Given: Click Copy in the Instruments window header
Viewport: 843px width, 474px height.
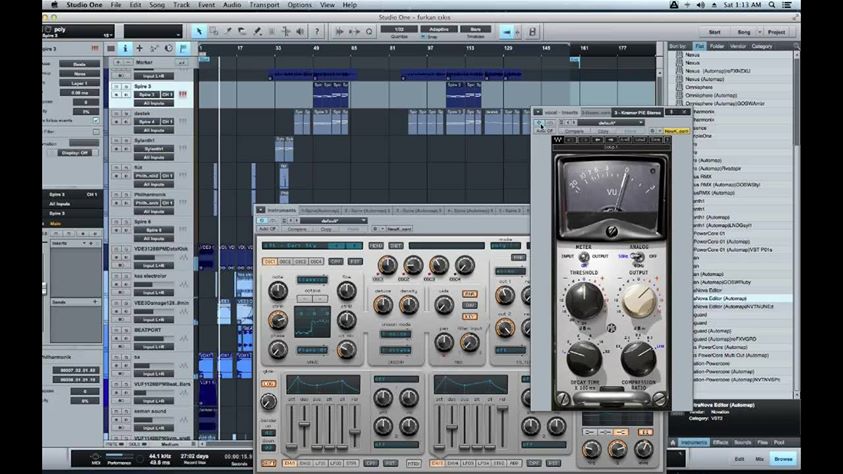Looking at the screenshot, I should (x=326, y=229).
